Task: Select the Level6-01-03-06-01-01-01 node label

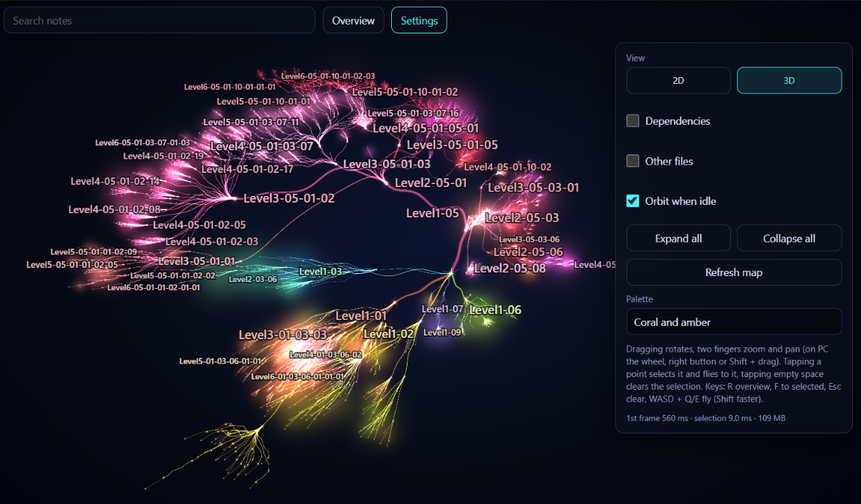Action: [x=297, y=376]
